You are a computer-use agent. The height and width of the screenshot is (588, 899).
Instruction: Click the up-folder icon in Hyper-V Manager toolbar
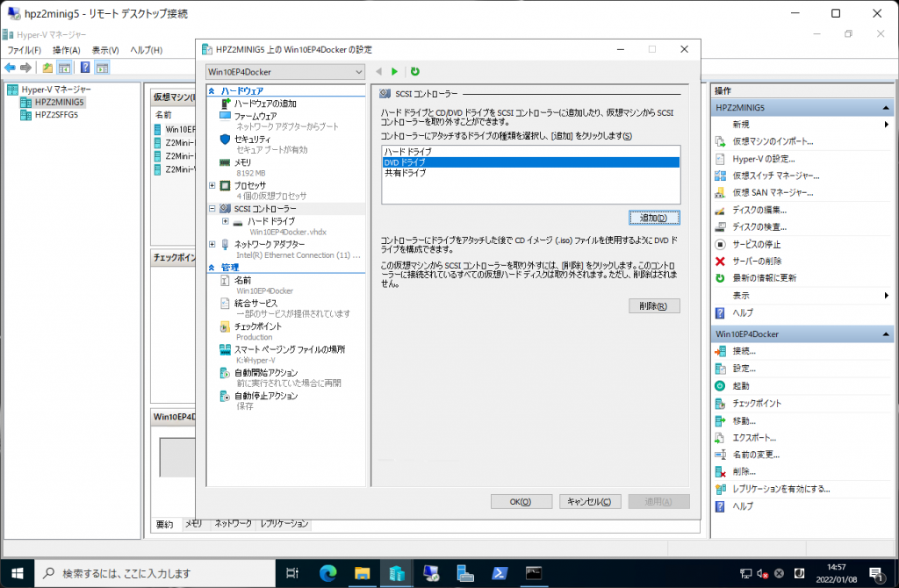click(x=47, y=68)
